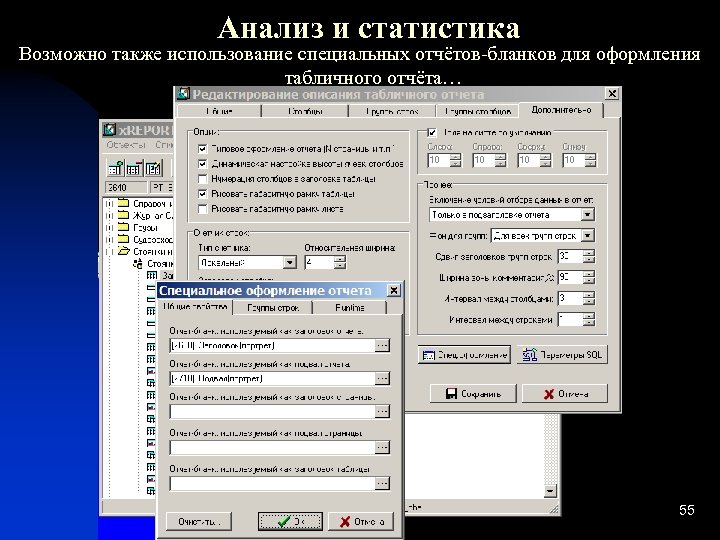Click the Справоч... folder icon in the tree

point(123,203)
